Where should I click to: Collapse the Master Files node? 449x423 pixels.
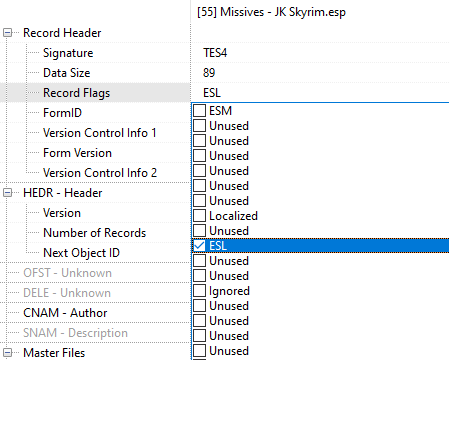(7, 353)
